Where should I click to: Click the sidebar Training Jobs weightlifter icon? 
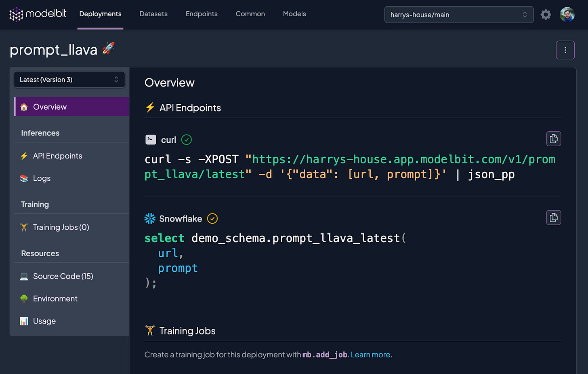[24, 227]
